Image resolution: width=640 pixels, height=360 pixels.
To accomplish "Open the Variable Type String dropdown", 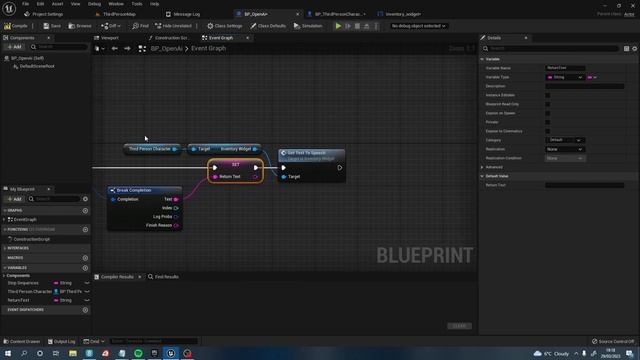I will pos(564,77).
